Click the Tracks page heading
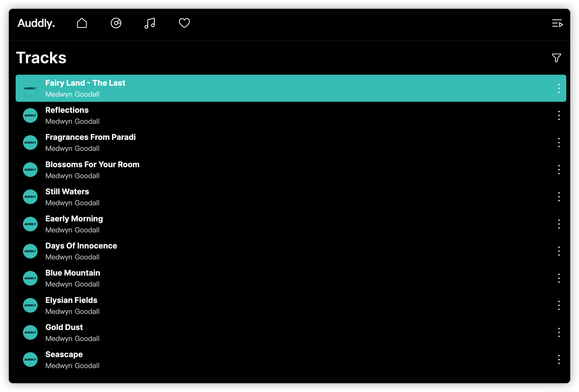The image size is (579, 392). coord(41,58)
